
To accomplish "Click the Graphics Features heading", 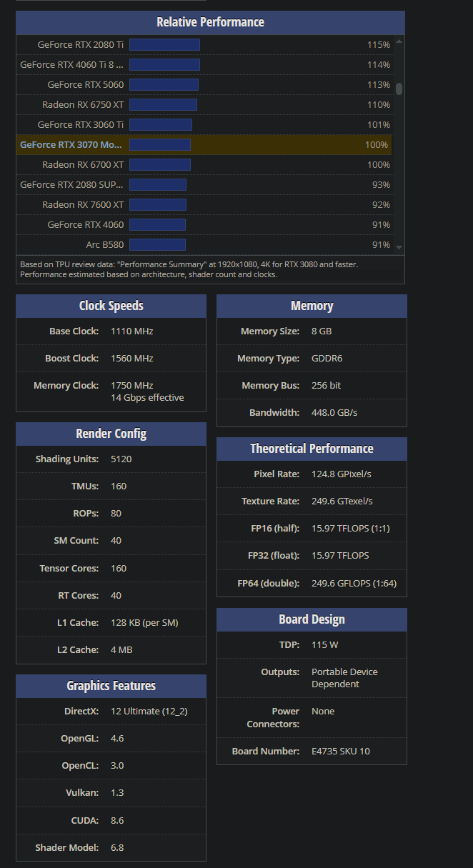I will pyautogui.click(x=111, y=686).
